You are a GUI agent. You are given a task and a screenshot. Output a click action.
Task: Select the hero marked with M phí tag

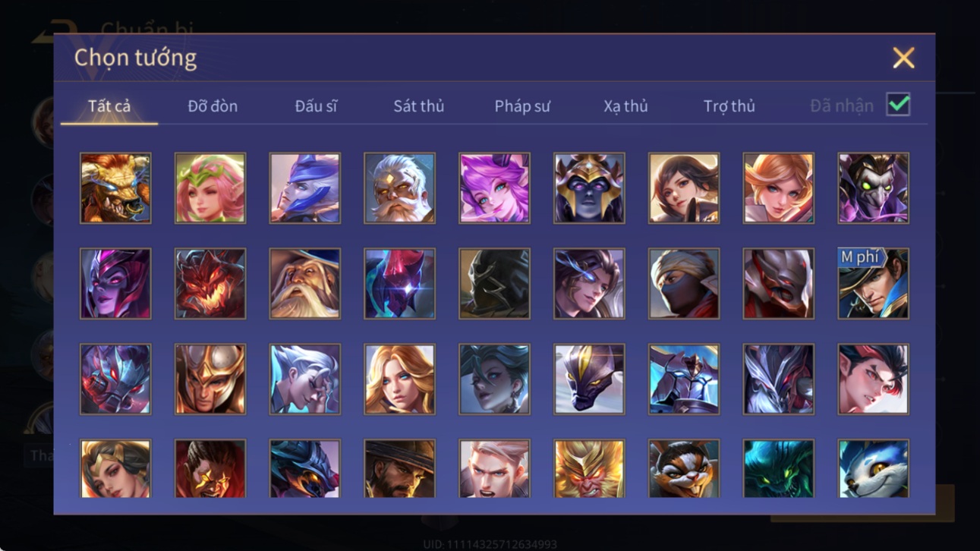pyautogui.click(x=873, y=284)
